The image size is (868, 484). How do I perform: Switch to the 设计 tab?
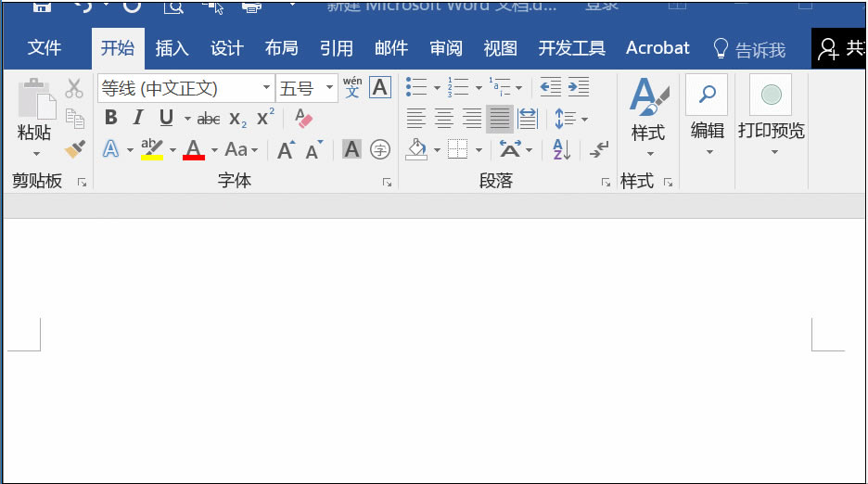pyautogui.click(x=226, y=48)
